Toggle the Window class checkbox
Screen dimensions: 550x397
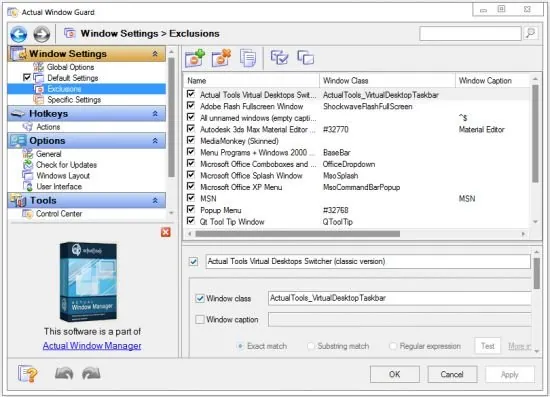(200, 298)
